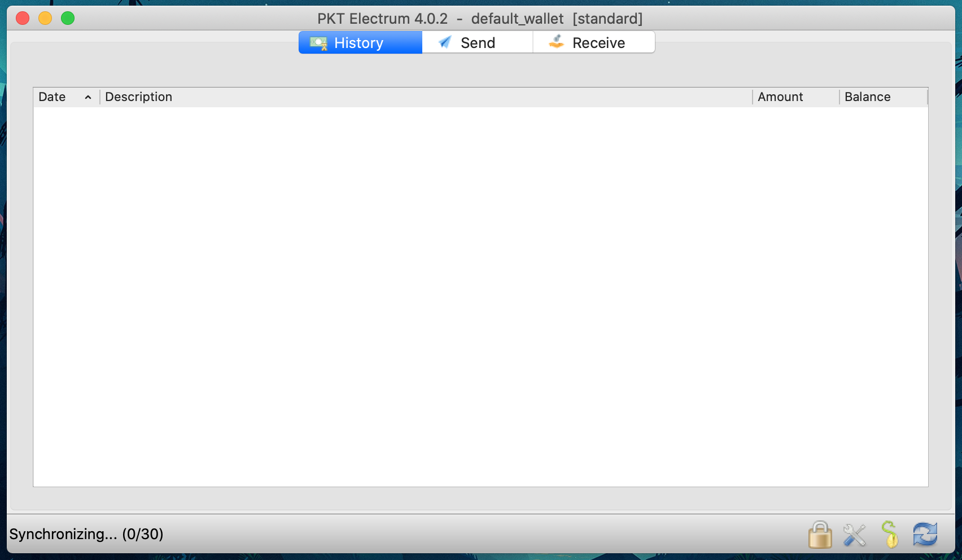Close the PKT Electrum window with the red button
962x560 pixels.
coord(23,19)
